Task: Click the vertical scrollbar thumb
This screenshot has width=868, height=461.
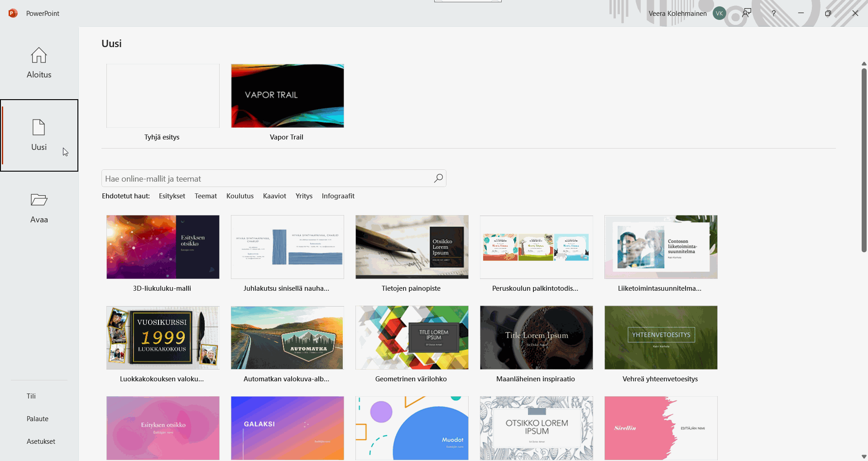Action: 864,160
